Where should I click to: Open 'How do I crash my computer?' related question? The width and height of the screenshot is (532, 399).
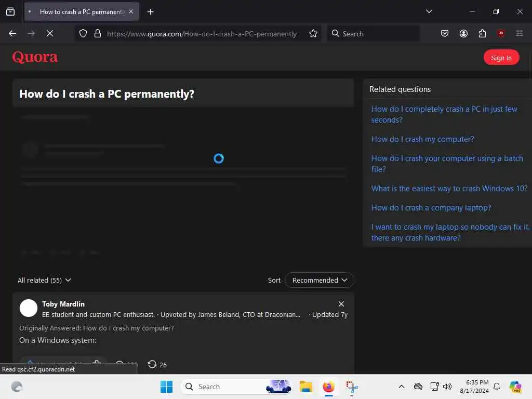point(422,139)
